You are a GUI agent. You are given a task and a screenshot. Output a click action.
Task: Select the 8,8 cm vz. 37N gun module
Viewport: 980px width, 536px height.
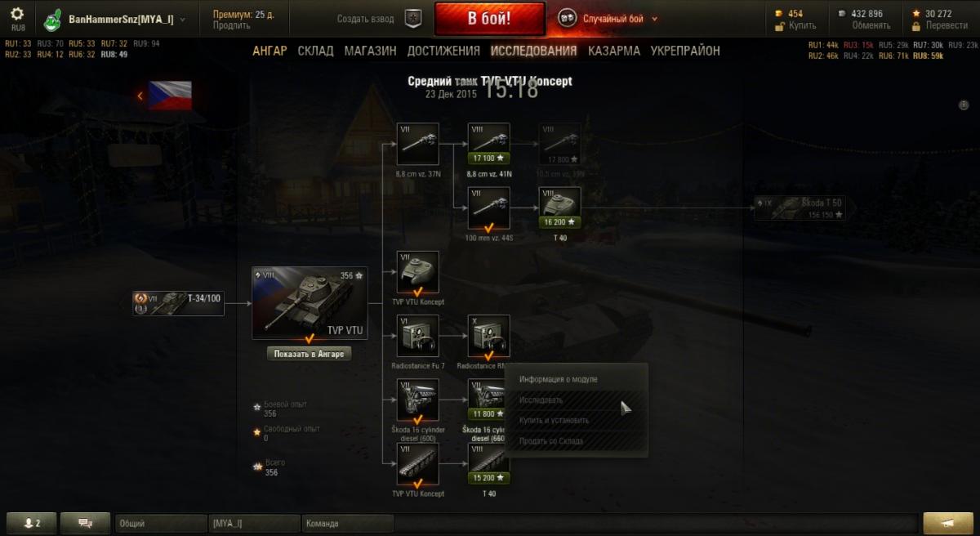tap(417, 144)
